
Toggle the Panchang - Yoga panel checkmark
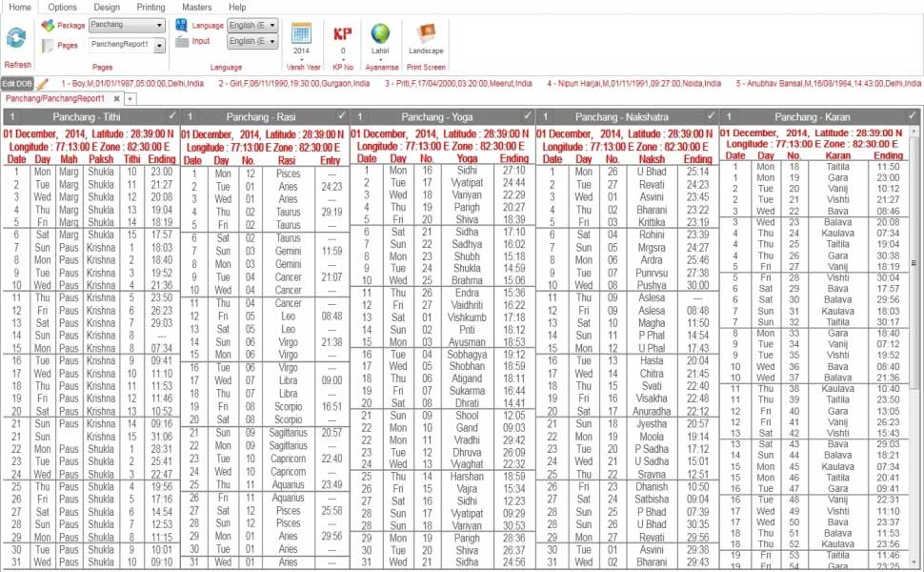click(528, 115)
